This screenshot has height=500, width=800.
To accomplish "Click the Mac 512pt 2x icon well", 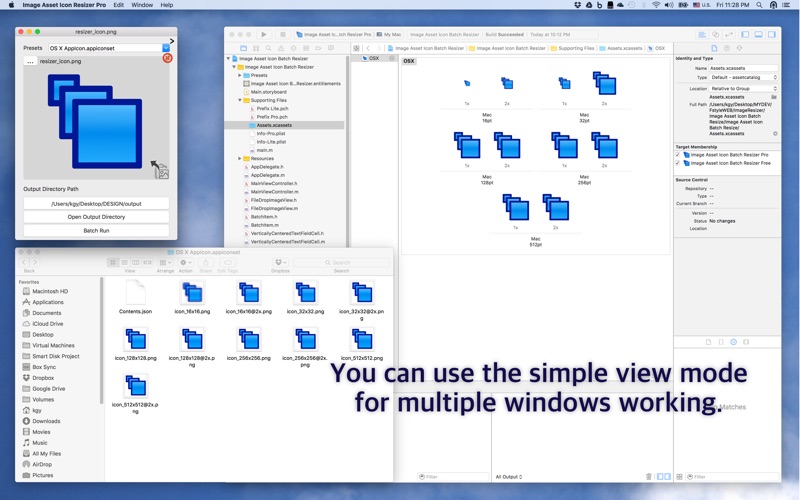I will coord(556,208).
